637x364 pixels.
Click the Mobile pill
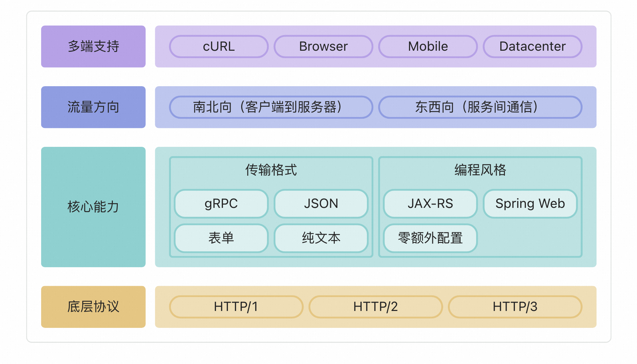[428, 46]
